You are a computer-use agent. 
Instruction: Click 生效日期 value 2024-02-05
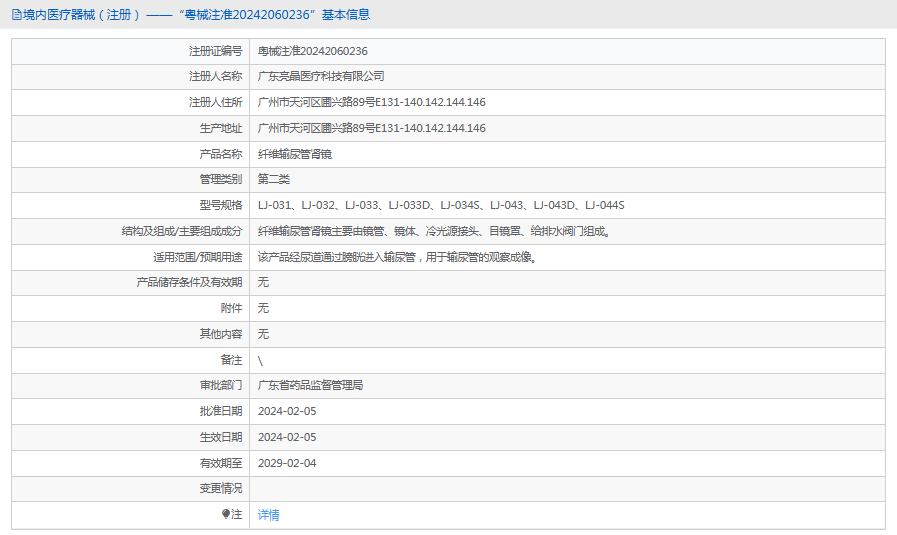coord(287,437)
